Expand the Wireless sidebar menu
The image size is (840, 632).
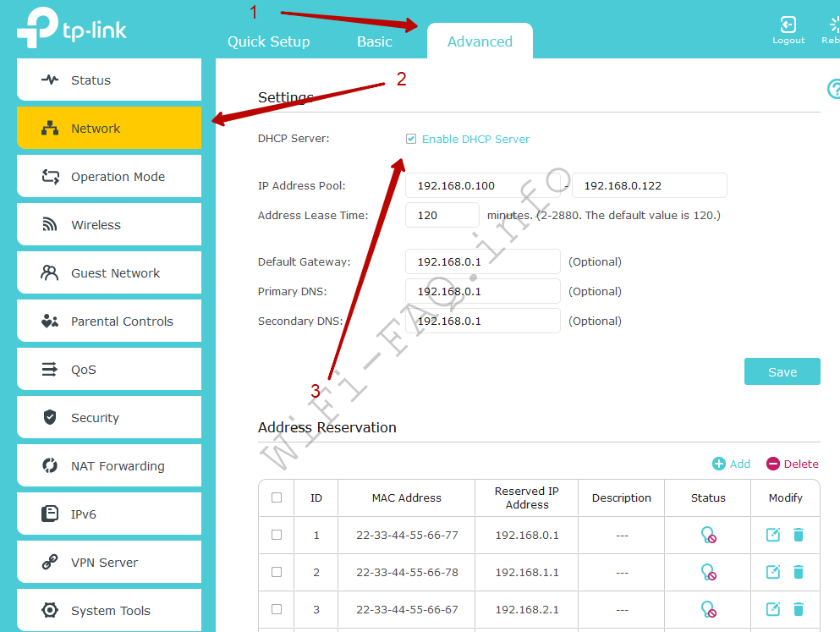point(109,225)
